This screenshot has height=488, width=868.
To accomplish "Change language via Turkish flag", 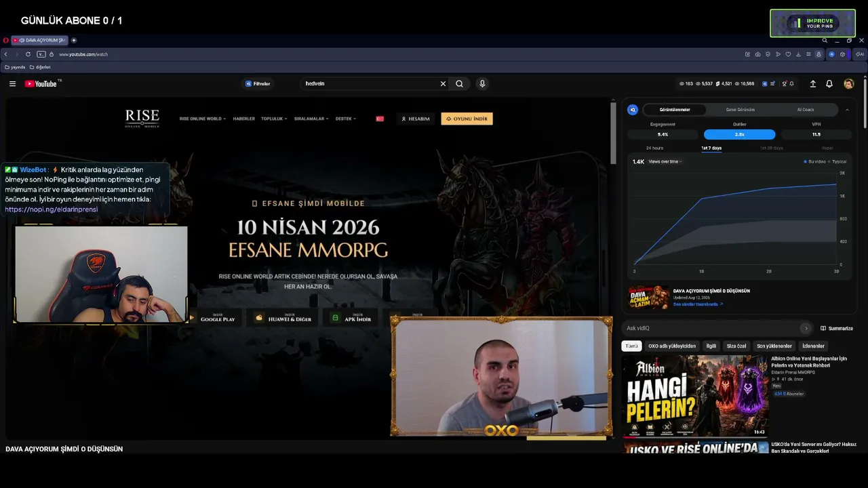I will [x=380, y=119].
